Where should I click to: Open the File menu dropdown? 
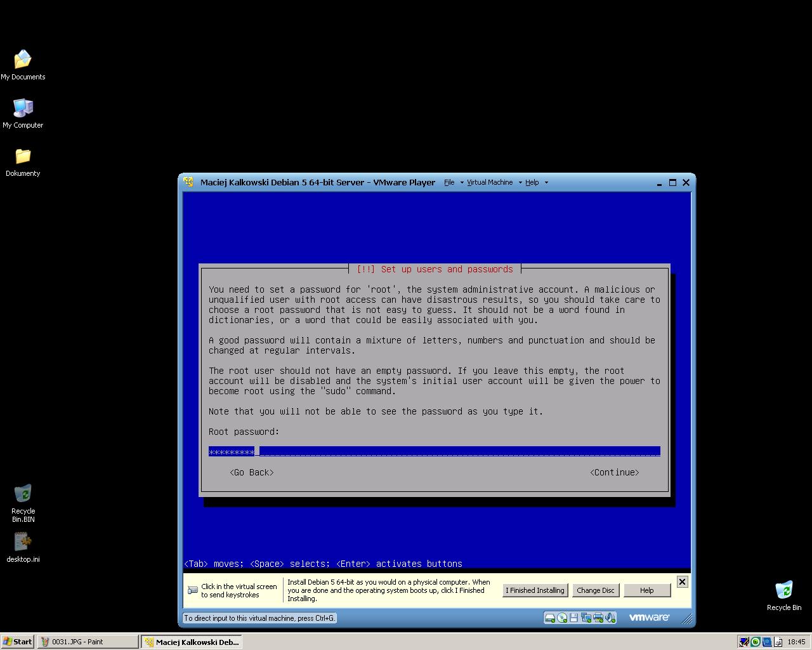[453, 182]
